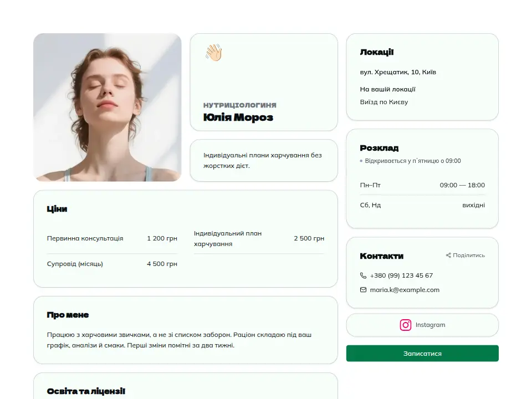
Task: Click the Освіта та ліцензії section heading
Action: (x=86, y=391)
